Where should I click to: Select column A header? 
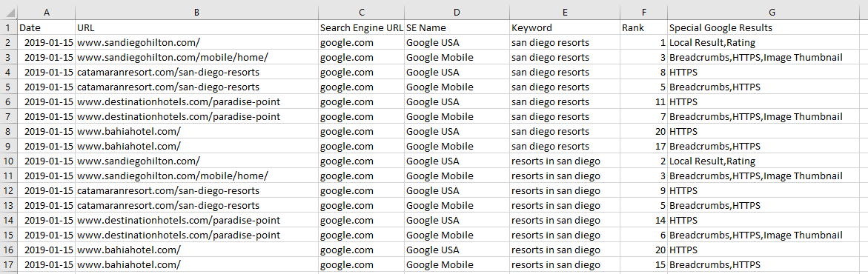click(47, 12)
